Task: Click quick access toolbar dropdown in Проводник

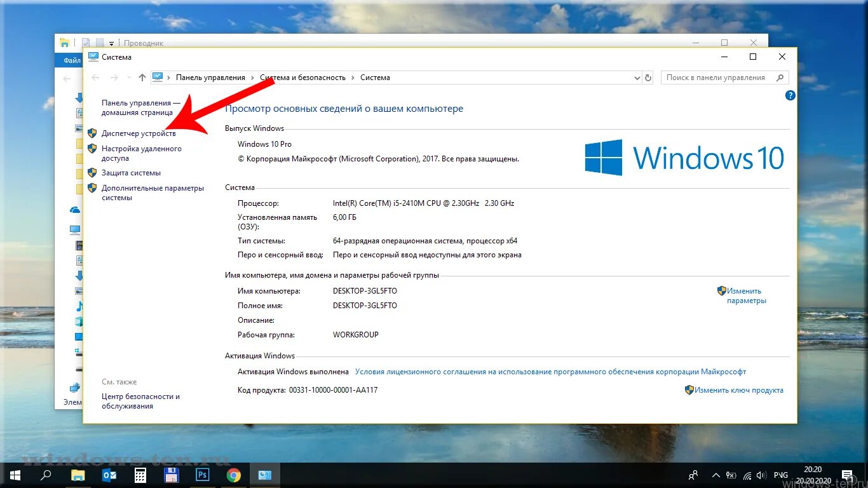Action: point(111,43)
